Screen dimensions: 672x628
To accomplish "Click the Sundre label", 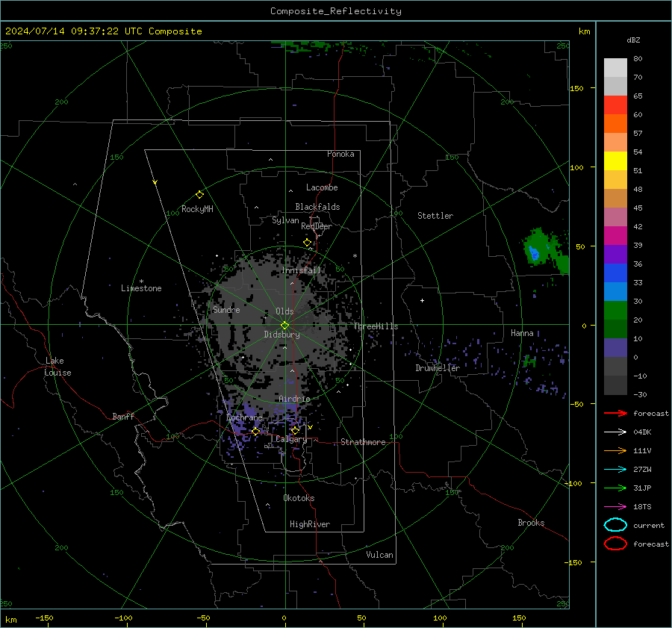I will 226,309.
